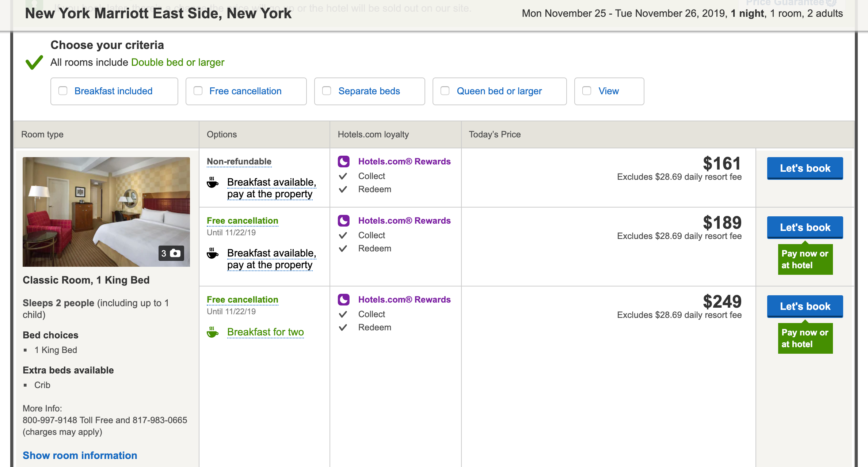Click Hotels.com Rewards moon icon in $249 row

(x=343, y=300)
